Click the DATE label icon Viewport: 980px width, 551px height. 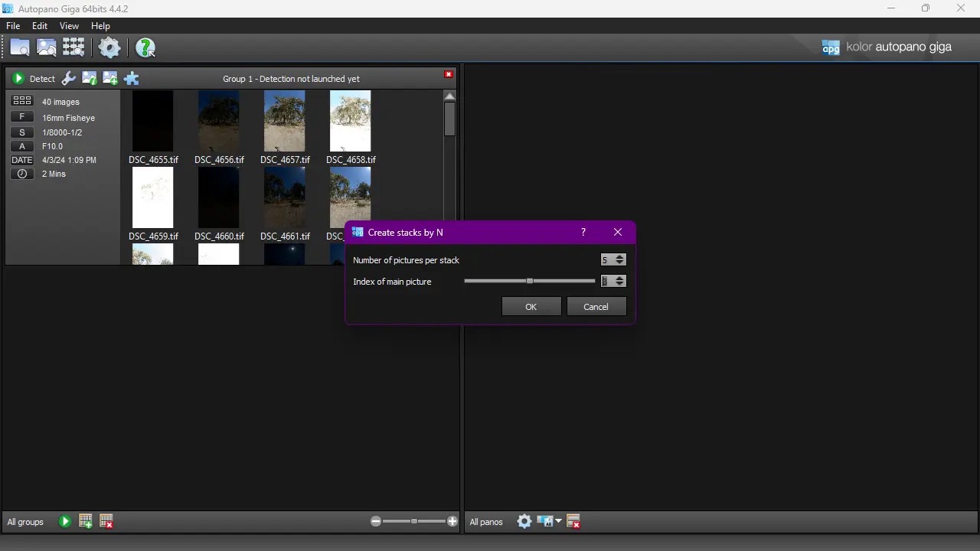coord(22,160)
